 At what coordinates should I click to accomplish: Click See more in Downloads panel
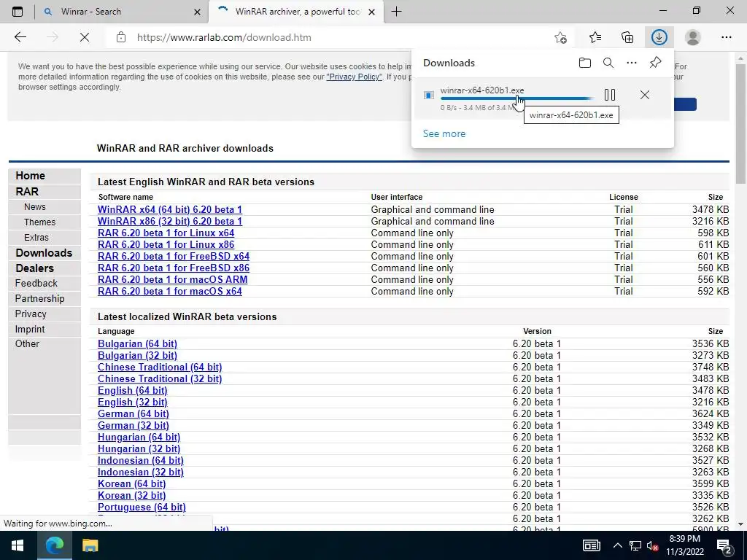444,134
